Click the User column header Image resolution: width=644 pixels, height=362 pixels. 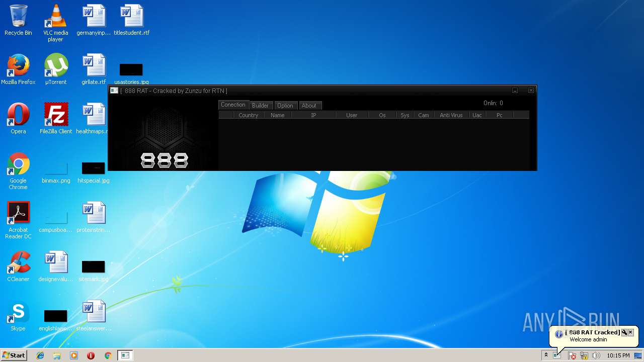pos(352,115)
